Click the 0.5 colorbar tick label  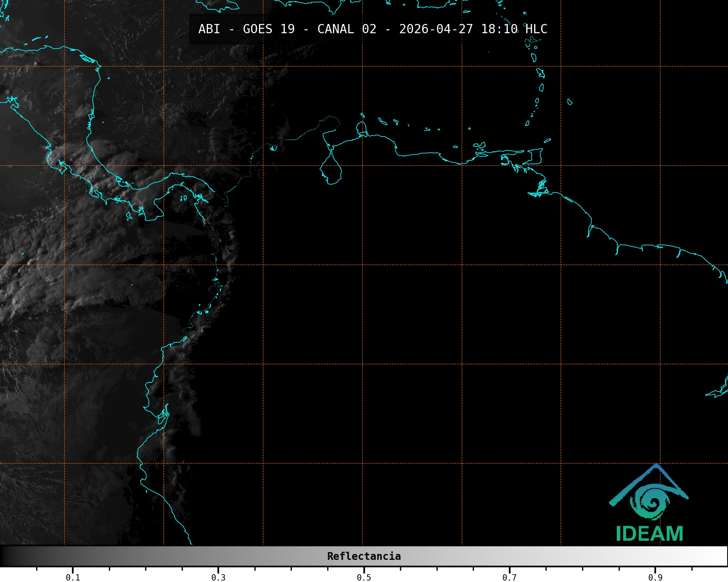coord(364,578)
